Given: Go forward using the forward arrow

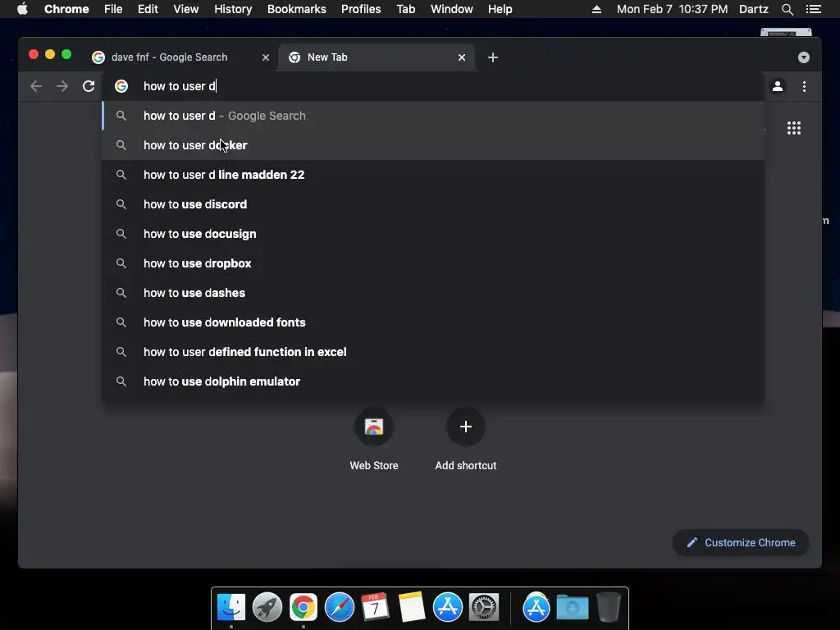Looking at the screenshot, I should [62, 86].
